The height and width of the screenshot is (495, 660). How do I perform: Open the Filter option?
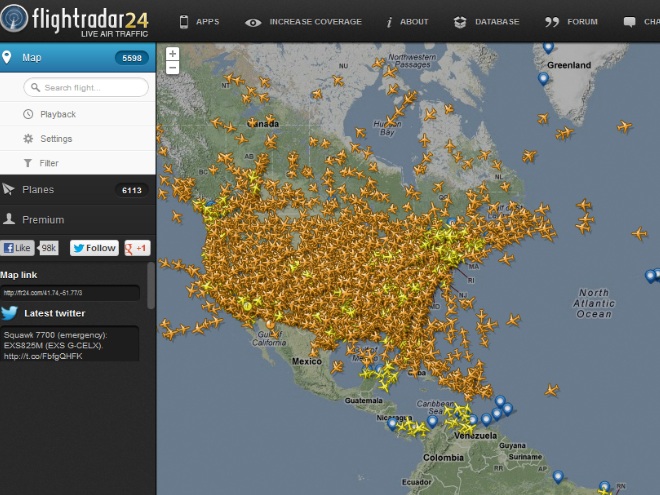pos(48,163)
